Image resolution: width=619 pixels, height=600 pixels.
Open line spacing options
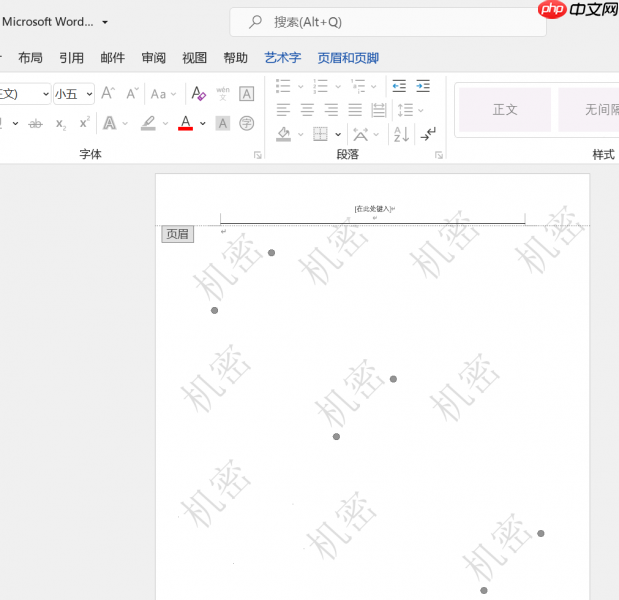(410, 110)
